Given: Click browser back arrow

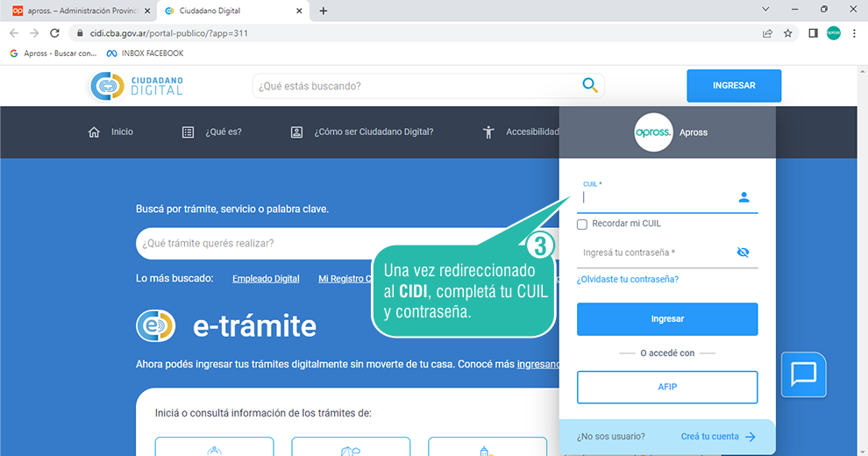Looking at the screenshot, I should click(x=14, y=33).
